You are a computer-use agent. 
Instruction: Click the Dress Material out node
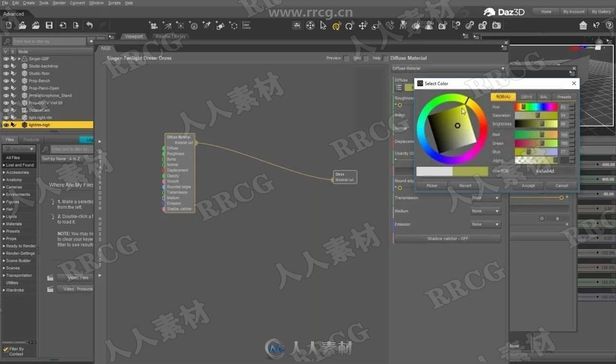point(345,177)
